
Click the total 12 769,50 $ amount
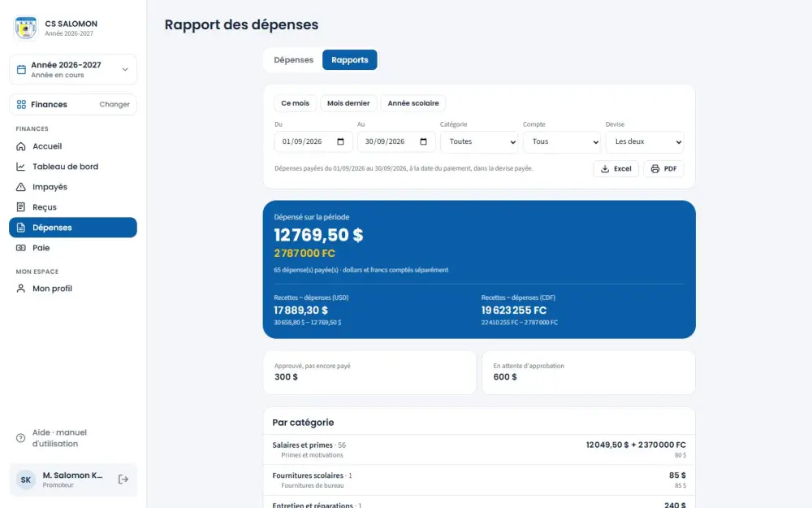coord(318,235)
